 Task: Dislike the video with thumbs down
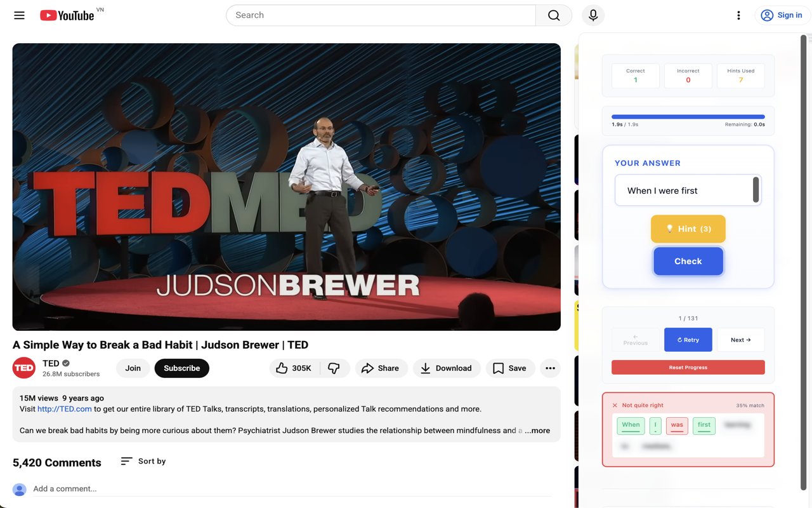[334, 368]
